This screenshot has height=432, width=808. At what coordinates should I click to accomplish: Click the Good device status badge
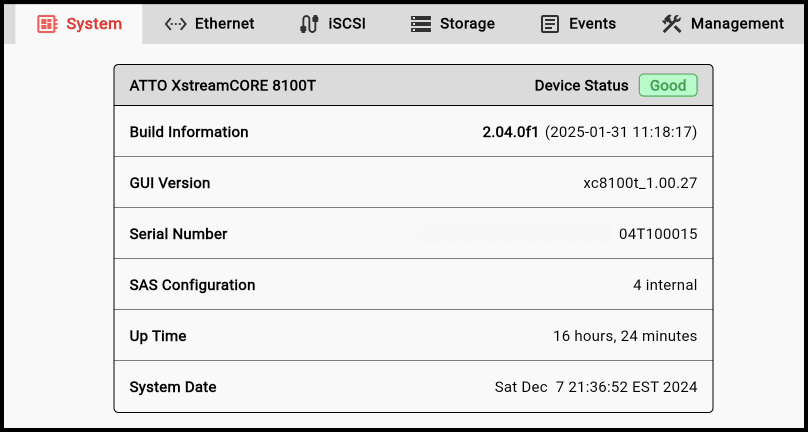coord(668,86)
